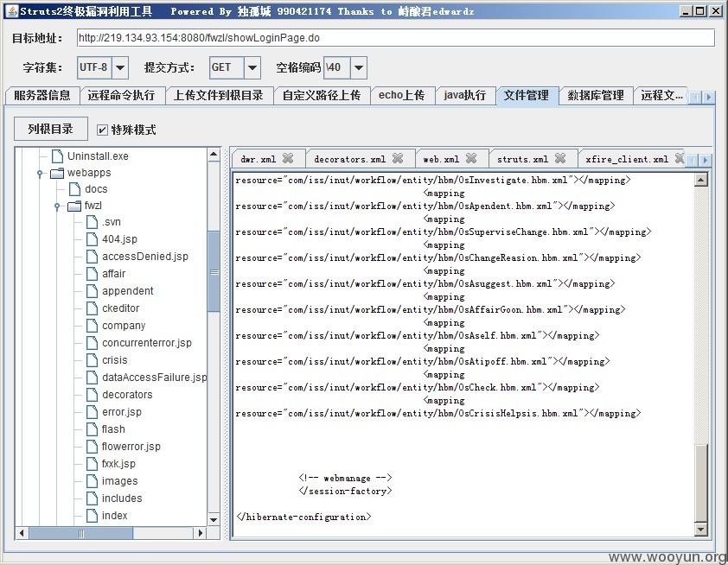Switch to the java执行 tab
728x565 pixels.
coord(465,96)
